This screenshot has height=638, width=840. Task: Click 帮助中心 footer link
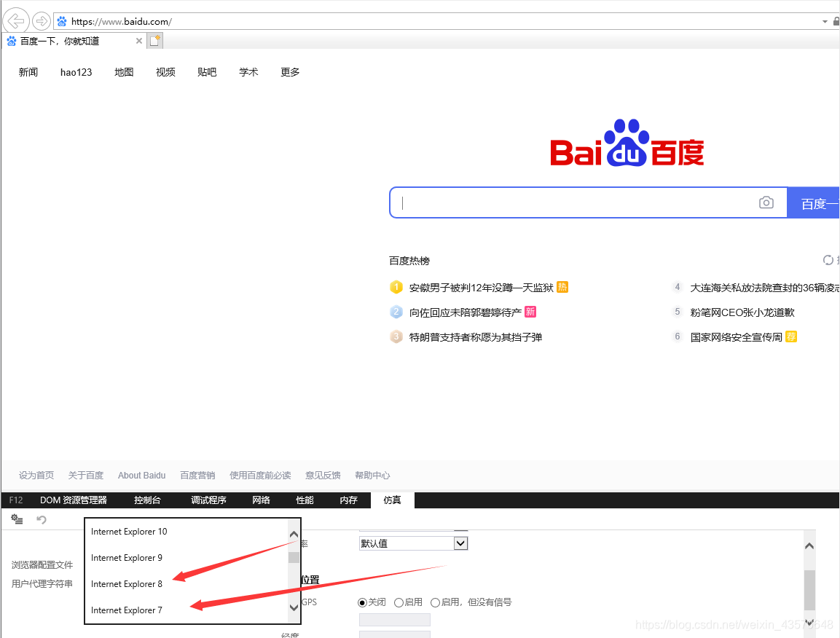pyautogui.click(x=372, y=475)
